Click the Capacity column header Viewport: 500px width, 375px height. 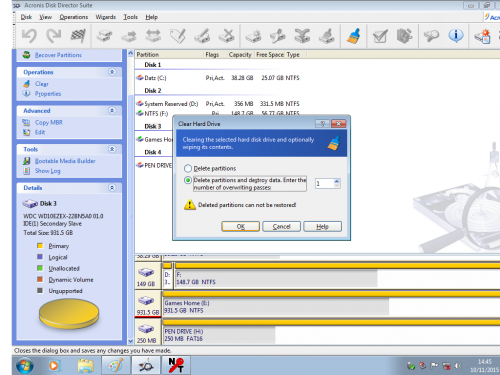tap(240, 54)
